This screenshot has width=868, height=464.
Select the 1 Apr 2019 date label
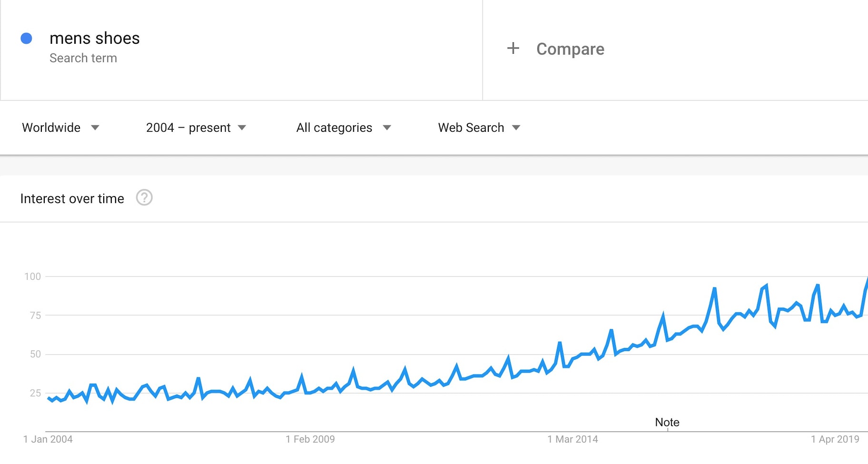tap(835, 439)
